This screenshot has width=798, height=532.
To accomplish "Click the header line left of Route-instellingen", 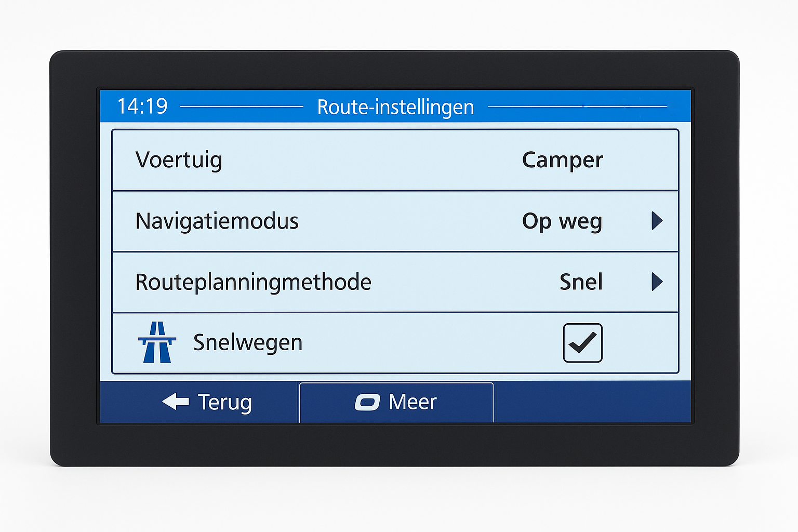I will pyautogui.click(x=242, y=107).
